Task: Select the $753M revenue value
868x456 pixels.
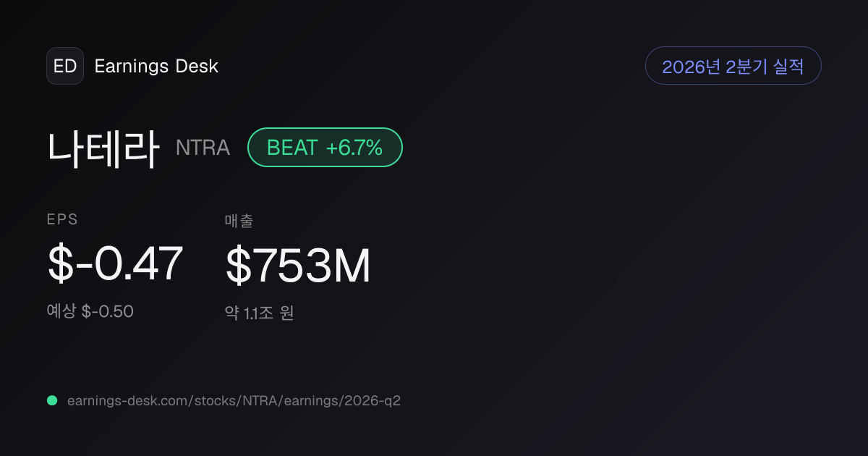Action: [x=298, y=266]
